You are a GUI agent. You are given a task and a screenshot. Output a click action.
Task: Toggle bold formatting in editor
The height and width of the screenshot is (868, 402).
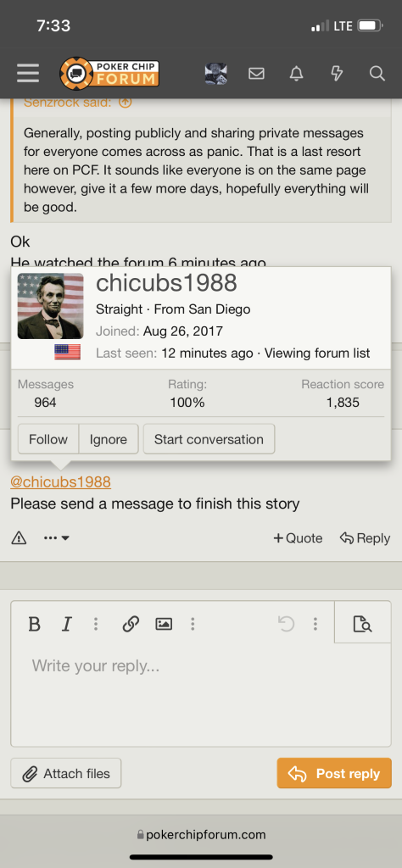pos(34,625)
